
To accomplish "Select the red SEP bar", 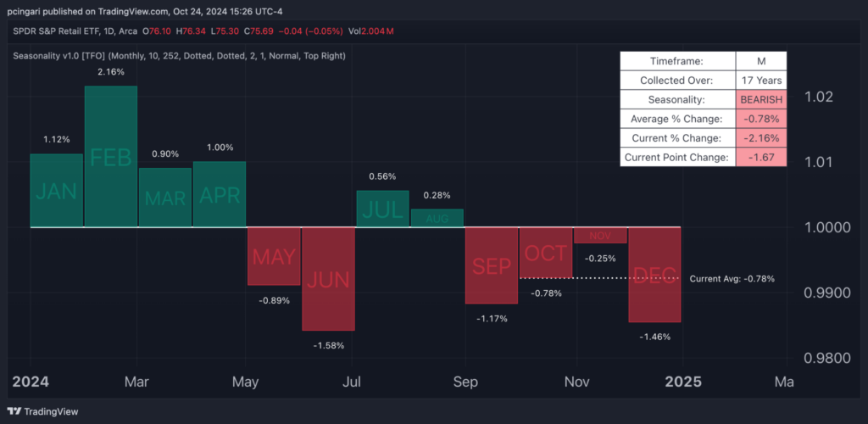I will coord(492,265).
